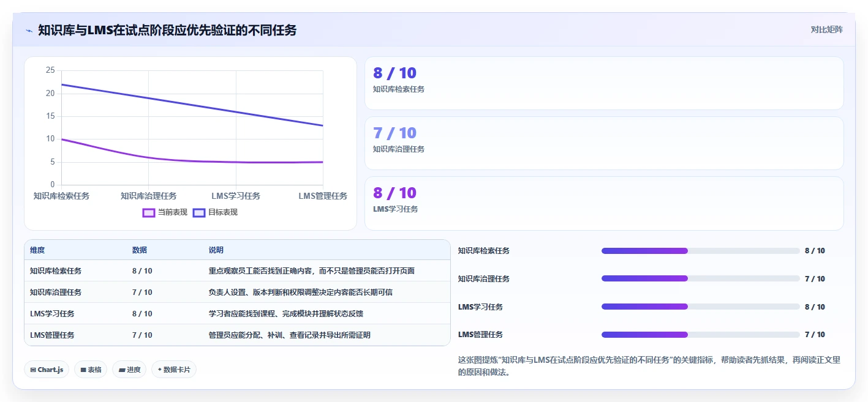Click the chart x-axis label 知识库检索任务
The width and height of the screenshot is (868, 402).
click(61, 196)
